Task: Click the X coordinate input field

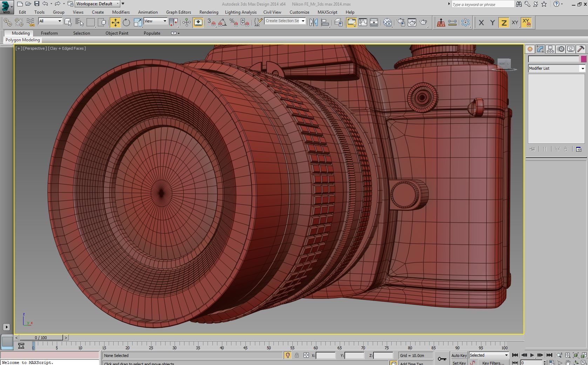Action: point(326,355)
